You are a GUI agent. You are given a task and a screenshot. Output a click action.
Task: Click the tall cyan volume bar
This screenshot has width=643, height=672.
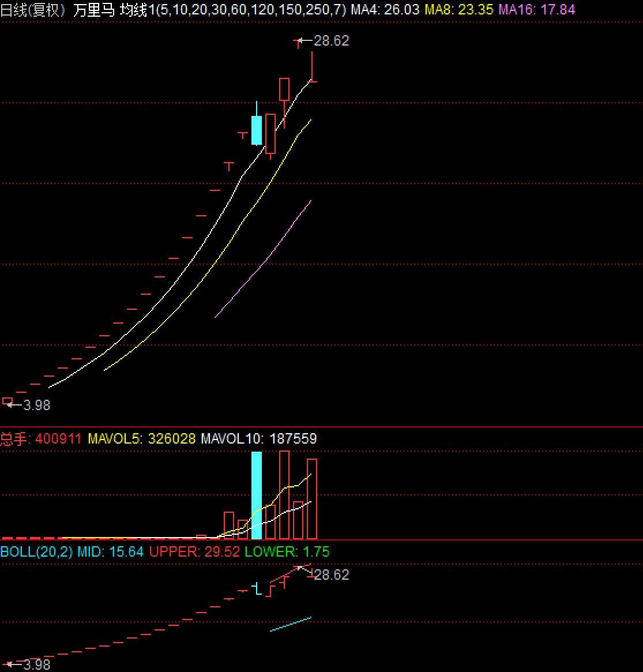pyautogui.click(x=256, y=495)
